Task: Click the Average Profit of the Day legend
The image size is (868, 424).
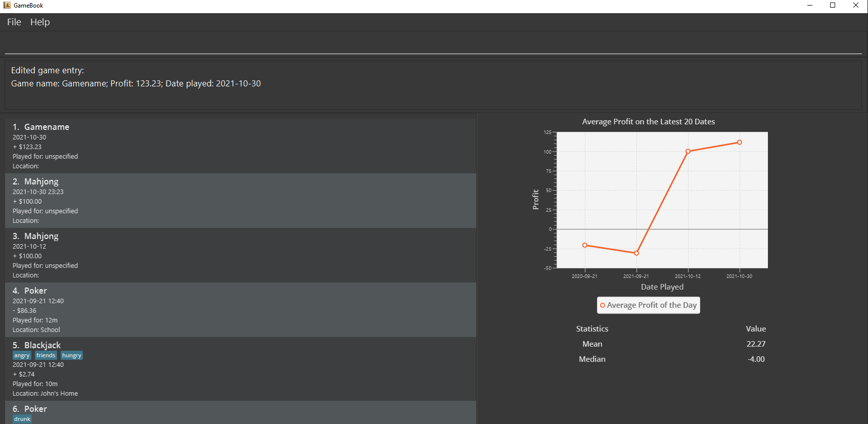Action: 649,305
